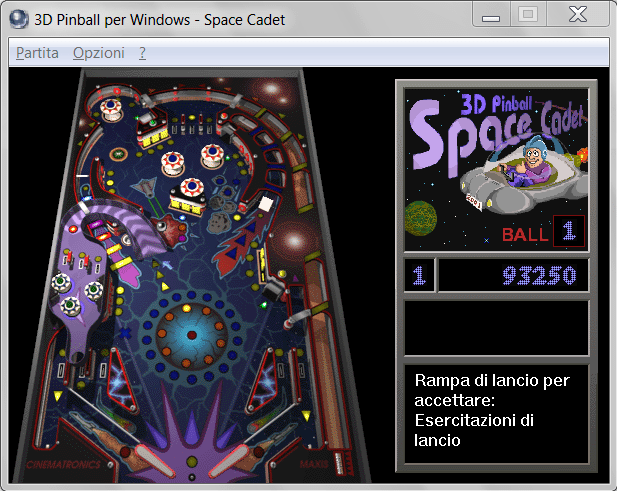Click the ball plunger at bottom right
The image size is (617, 491).
click(339, 463)
